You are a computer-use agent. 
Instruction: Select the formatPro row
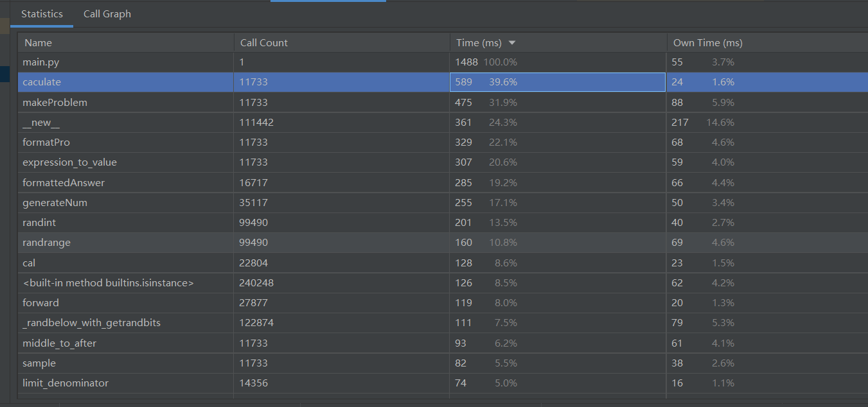pyautogui.click(x=46, y=143)
